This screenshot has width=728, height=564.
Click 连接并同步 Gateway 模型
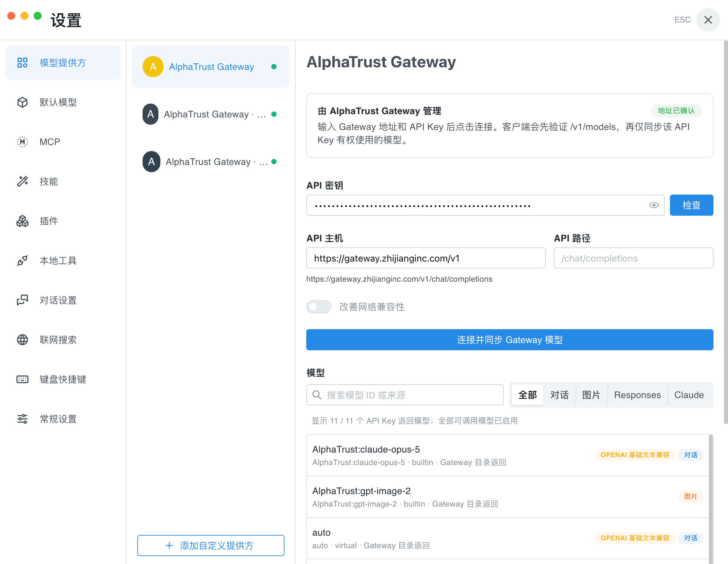(510, 340)
